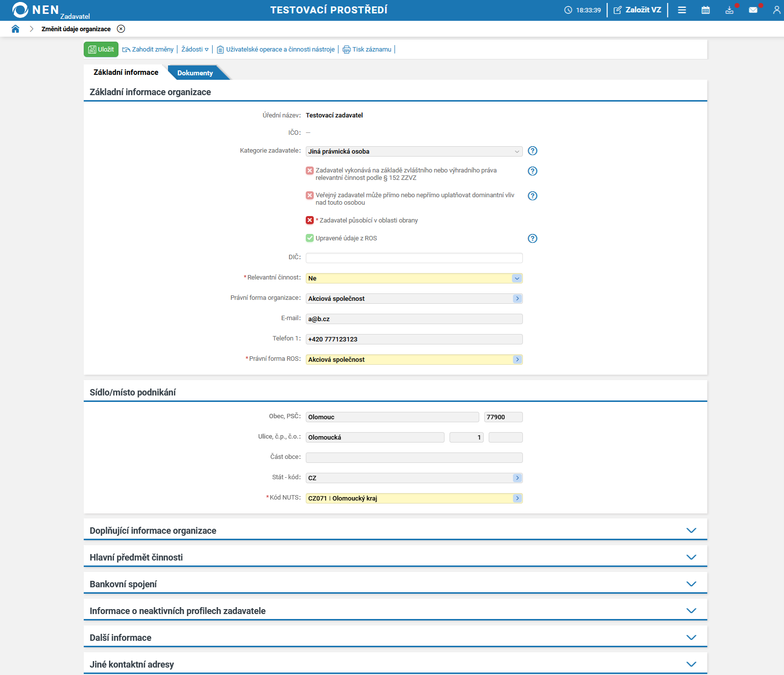Open the user profile icon

[x=776, y=10]
